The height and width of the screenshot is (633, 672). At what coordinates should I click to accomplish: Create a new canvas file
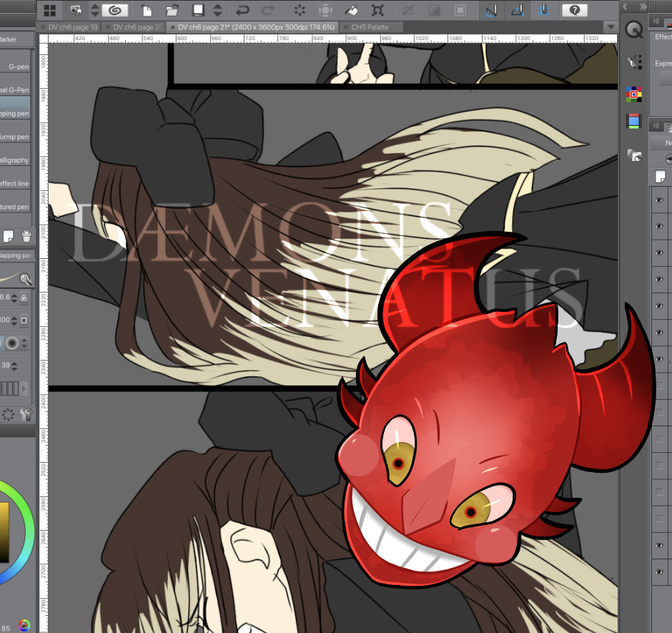click(147, 10)
